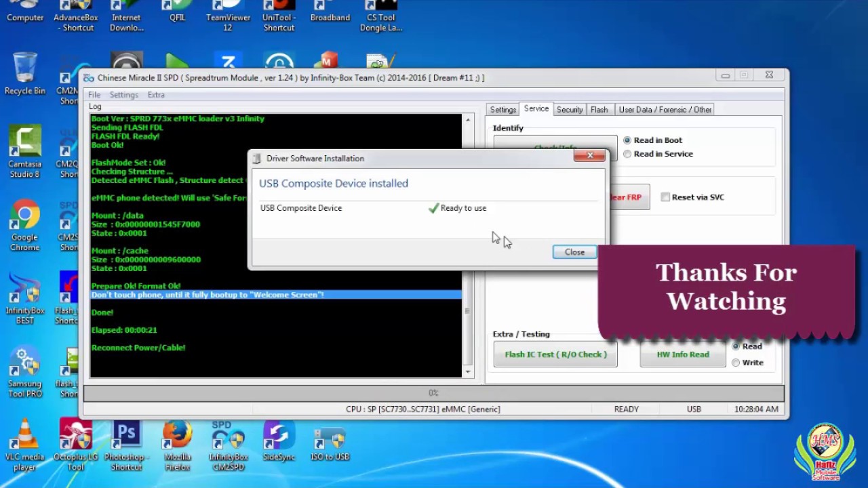
Task: Switch to the Flash tab
Action: (599, 110)
